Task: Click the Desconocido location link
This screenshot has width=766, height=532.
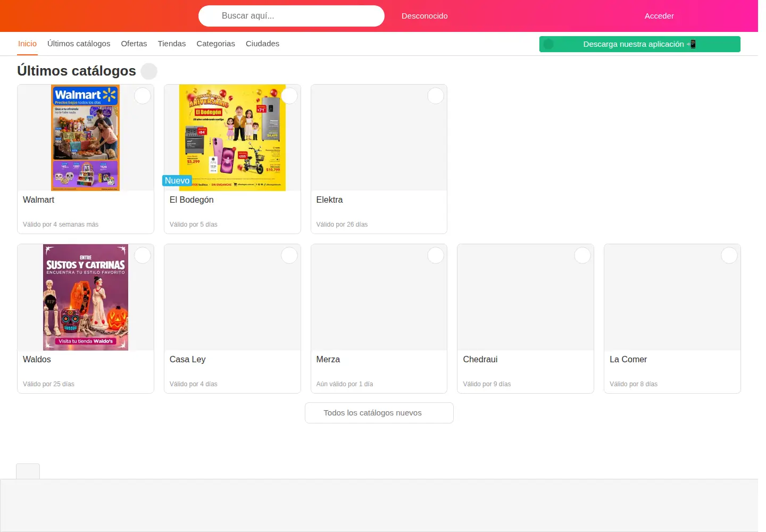Action: pyautogui.click(x=424, y=16)
